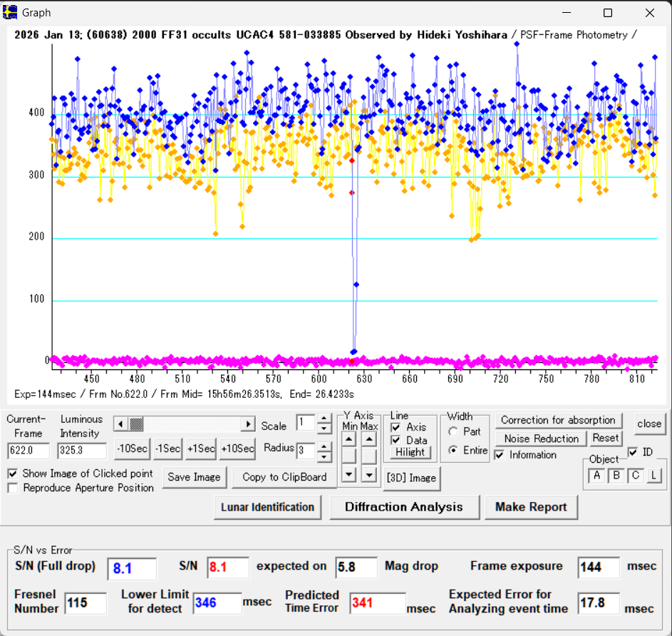Image resolution: width=672 pixels, height=636 pixels.
Task: Select the Part width radio button
Action: coord(453,431)
